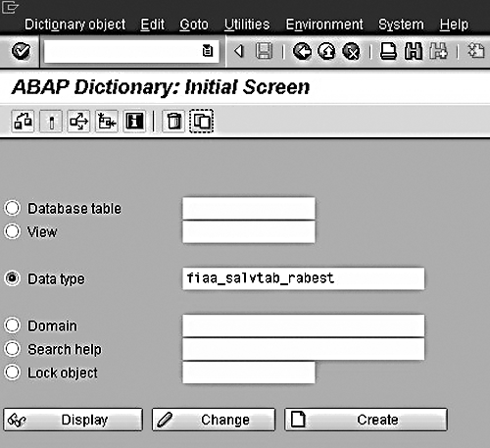Click the green checkmark Enter icon
Screen dimensions: 490x448
click(21, 51)
